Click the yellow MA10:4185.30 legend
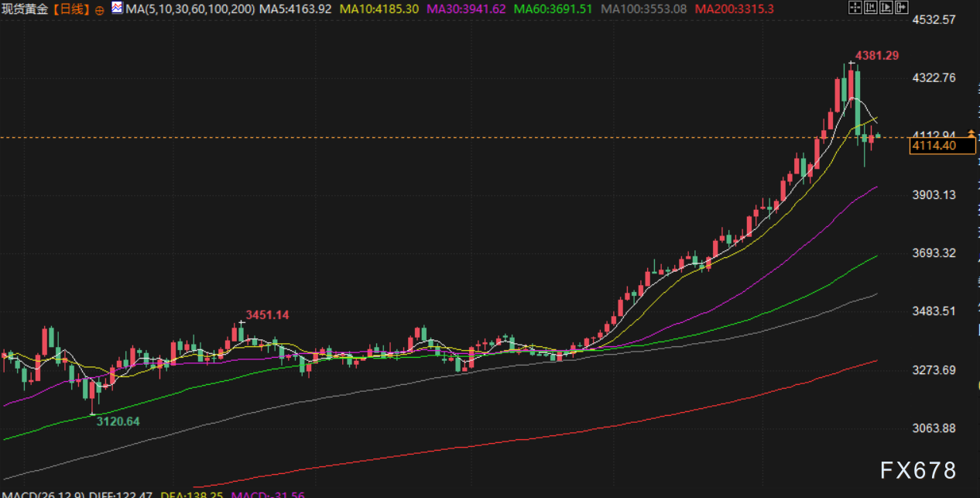 tap(379, 9)
